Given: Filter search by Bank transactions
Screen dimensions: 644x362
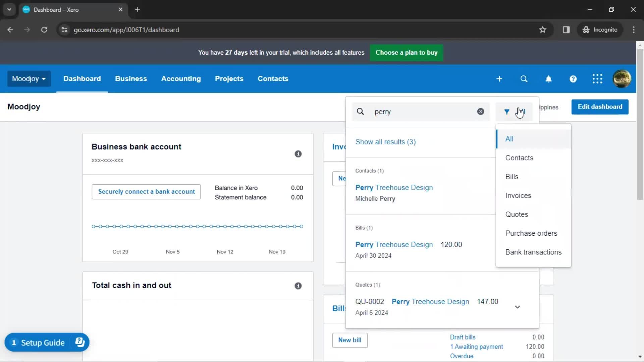Looking at the screenshot, I should [x=533, y=252].
